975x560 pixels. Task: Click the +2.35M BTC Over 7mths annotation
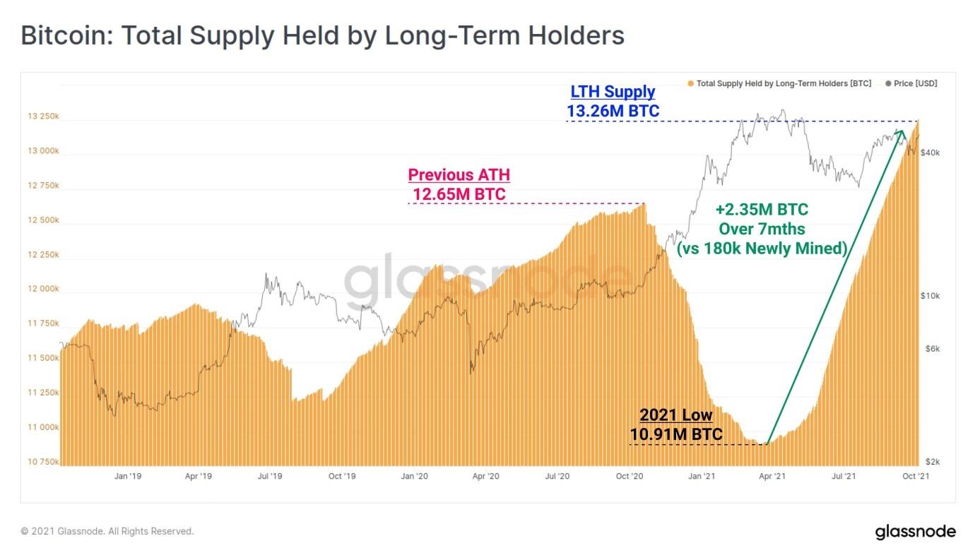(762, 229)
